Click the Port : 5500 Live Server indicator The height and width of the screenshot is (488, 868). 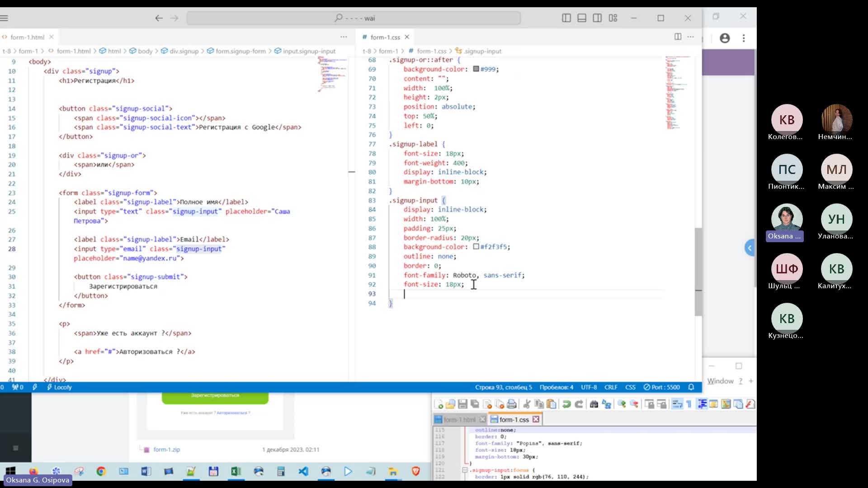(661, 387)
